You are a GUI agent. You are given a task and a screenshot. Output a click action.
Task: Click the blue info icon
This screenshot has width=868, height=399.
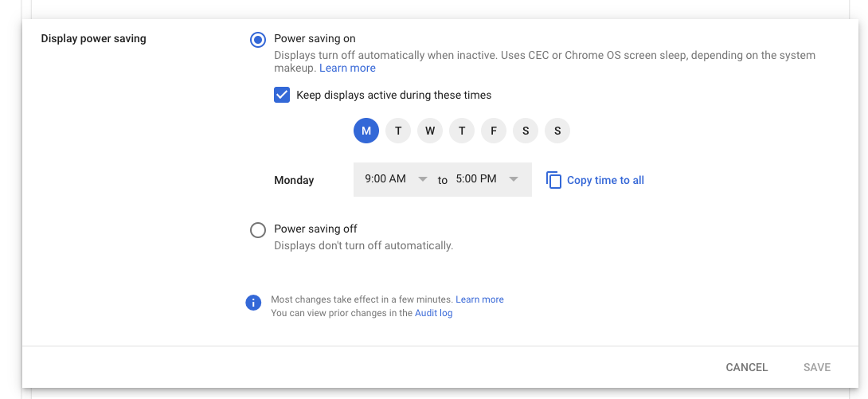click(253, 303)
